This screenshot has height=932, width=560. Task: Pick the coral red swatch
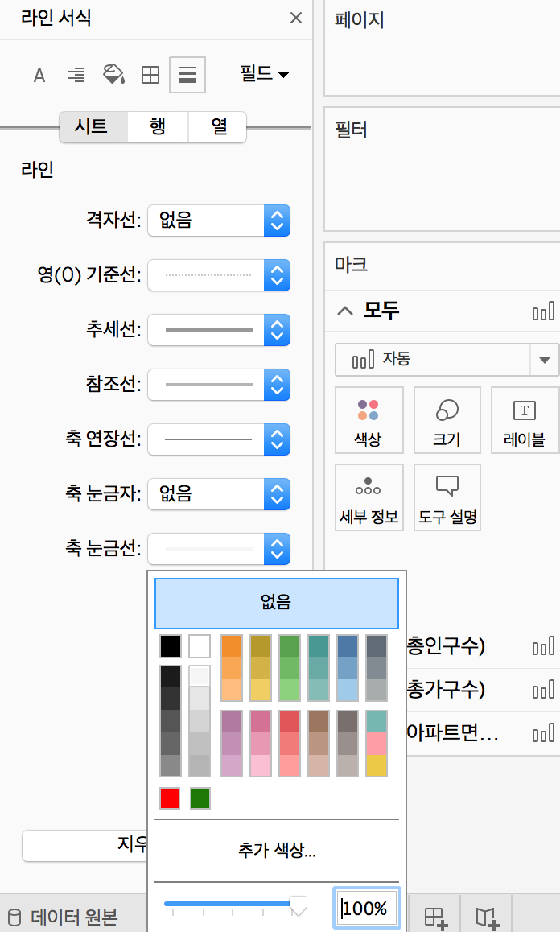coord(290,722)
